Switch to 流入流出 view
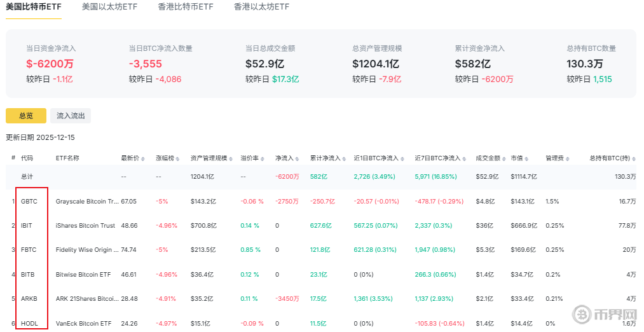 pyautogui.click(x=71, y=116)
